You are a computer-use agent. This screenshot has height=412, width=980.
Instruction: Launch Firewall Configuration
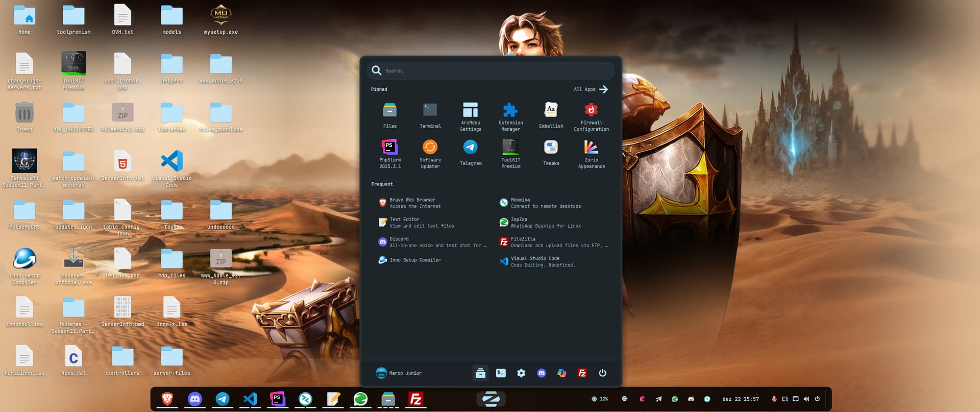tap(591, 115)
